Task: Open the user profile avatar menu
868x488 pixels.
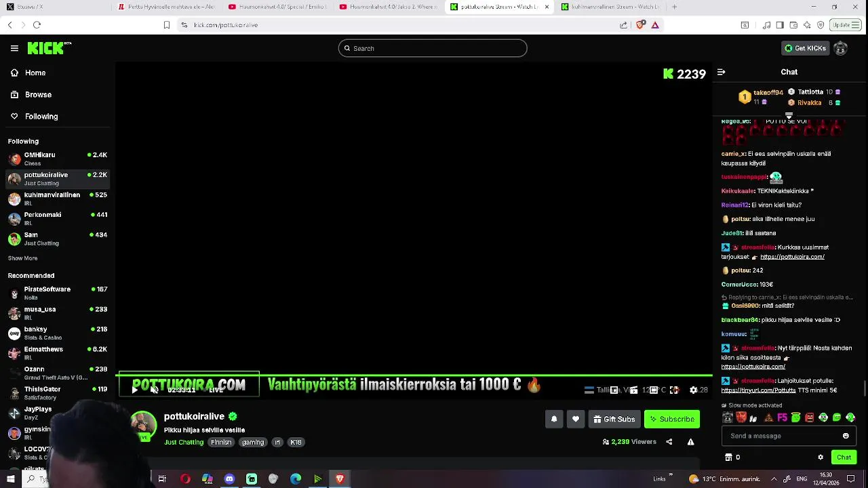Action: click(841, 48)
